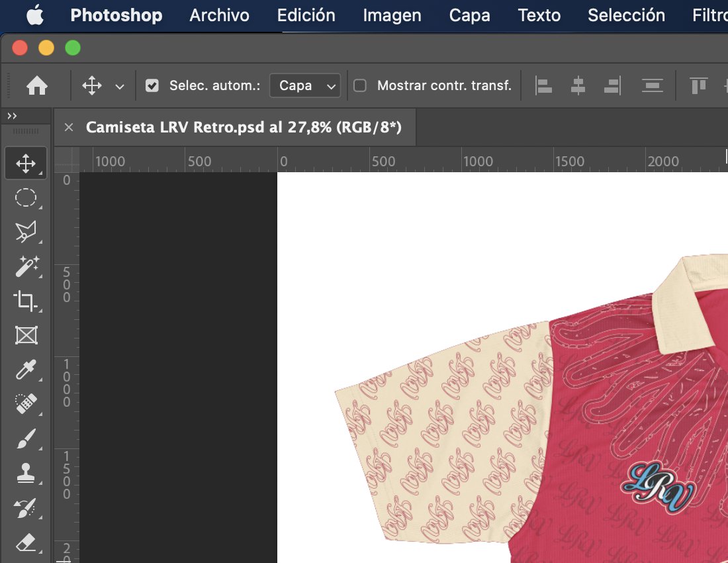Open the Capa menu

coord(469,15)
